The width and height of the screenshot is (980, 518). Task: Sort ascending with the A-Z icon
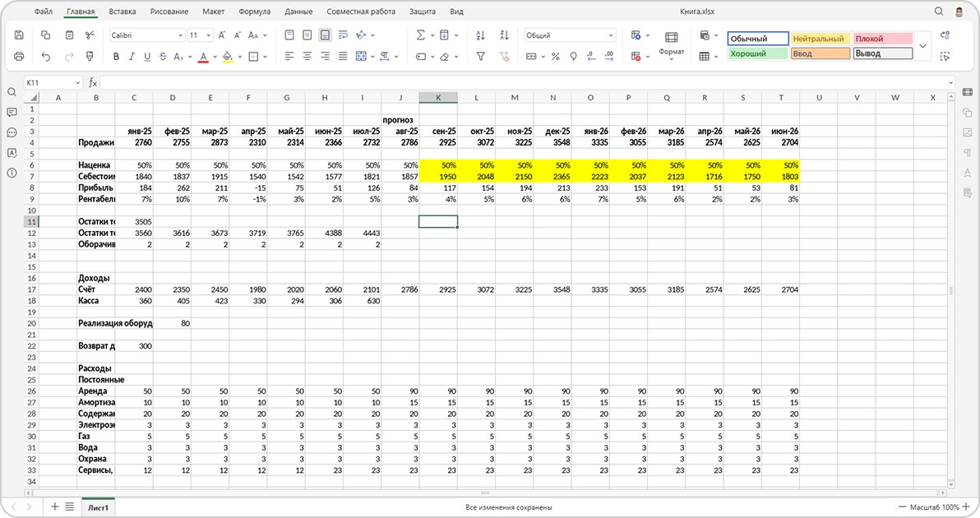pyautogui.click(x=481, y=35)
